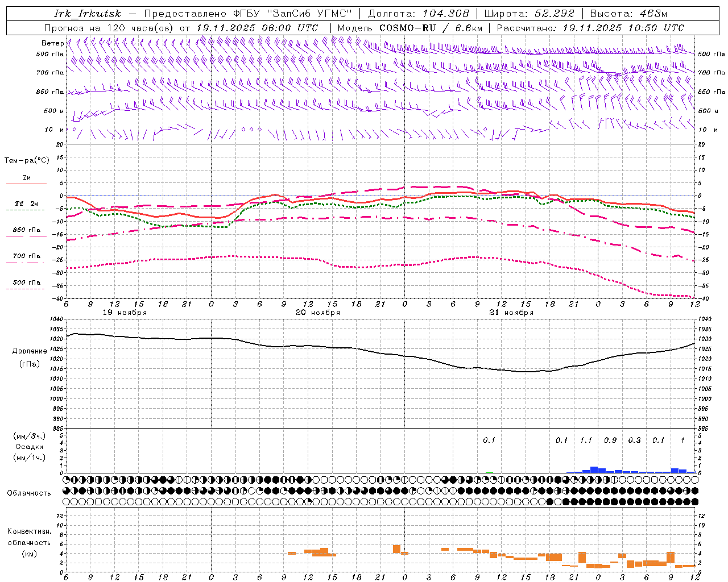Click the '19 ноября' date label
Screen dimensions: 728x582
pyautogui.click(x=125, y=313)
